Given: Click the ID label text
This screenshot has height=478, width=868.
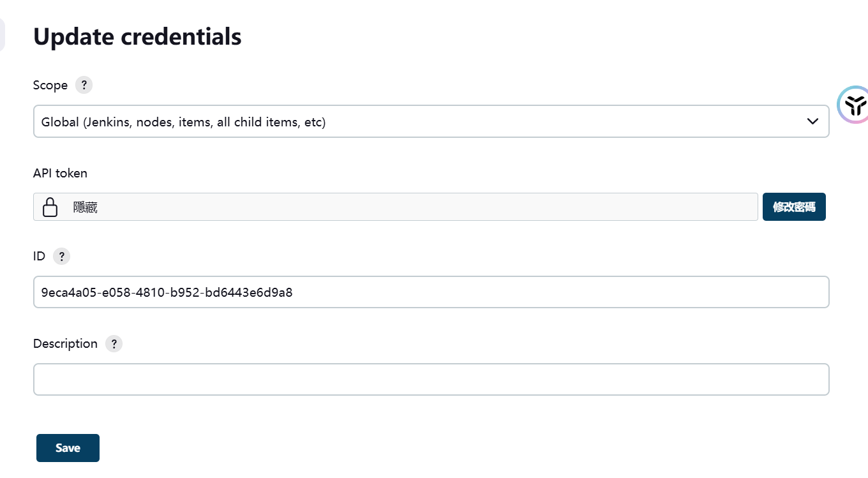Looking at the screenshot, I should pyautogui.click(x=39, y=257).
